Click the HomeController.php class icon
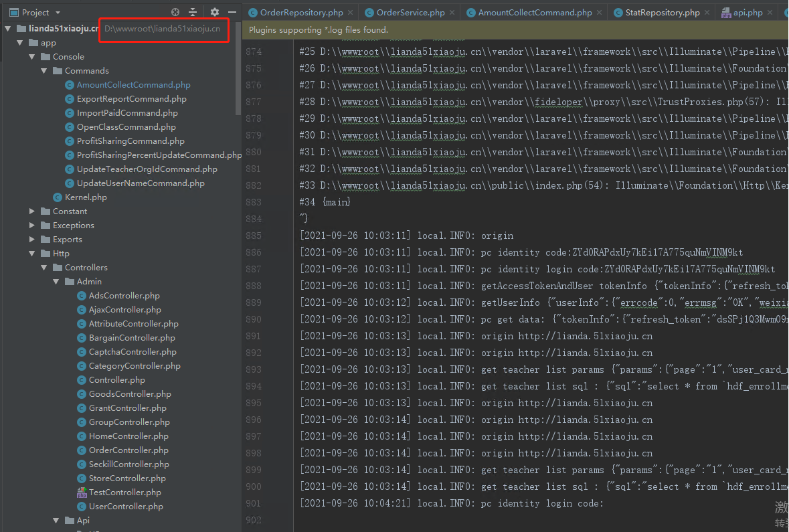Viewport: 789px width, 532px height. click(82, 436)
